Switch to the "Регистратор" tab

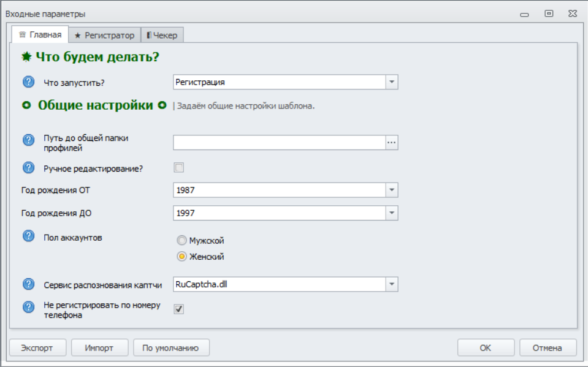point(104,35)
